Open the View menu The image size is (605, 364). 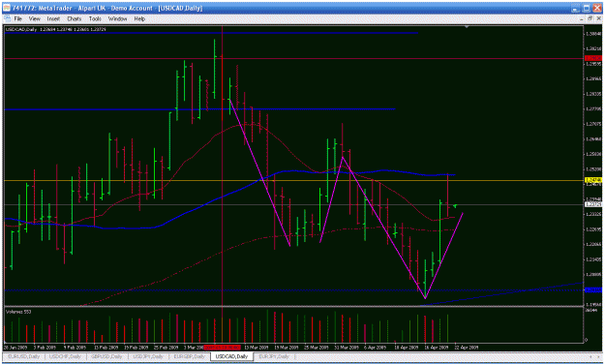click(34, 18)
